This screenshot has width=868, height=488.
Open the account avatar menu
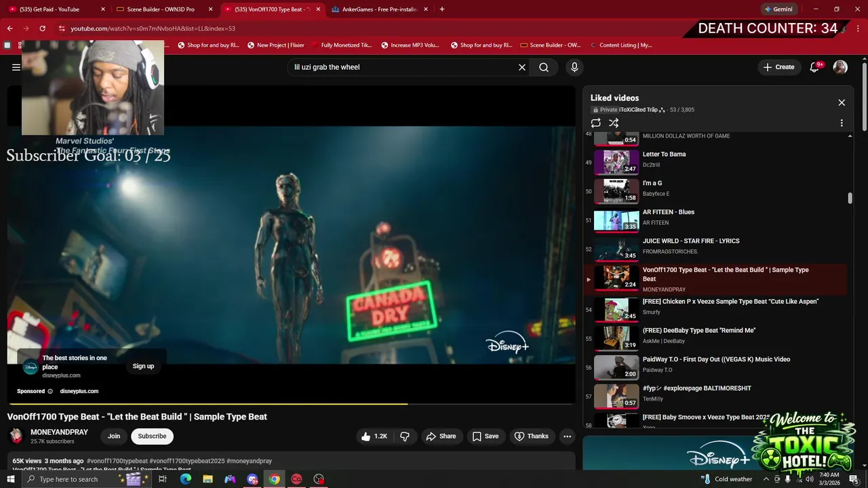pos(840,67)
